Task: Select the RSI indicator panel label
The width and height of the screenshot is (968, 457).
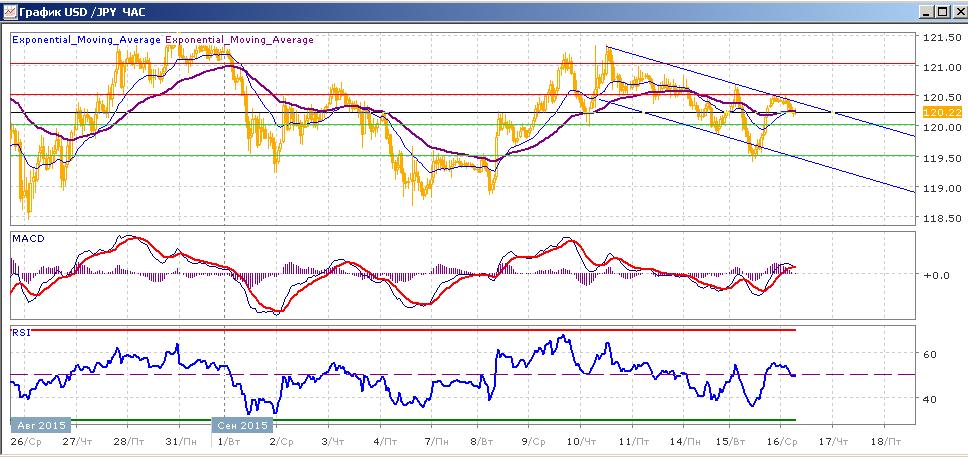Action: point(21,332)
